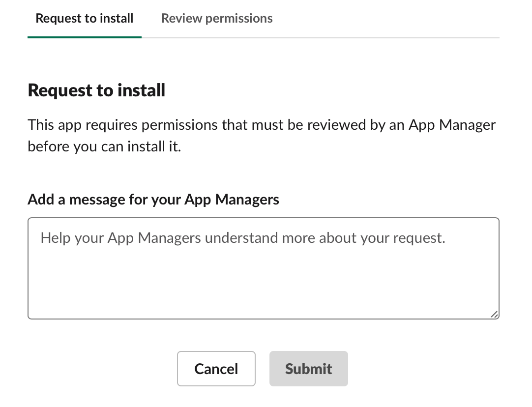Grab the textarea resize handle icon
The image size is (532, 407).
point(494,314)
